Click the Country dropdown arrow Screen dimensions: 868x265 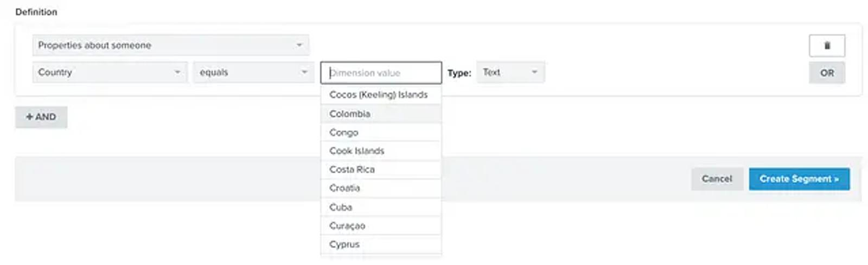pos(177,72)
